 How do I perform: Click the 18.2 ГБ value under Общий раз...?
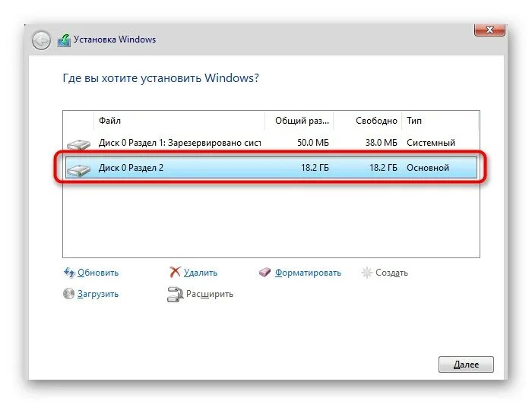pos(315,168)
